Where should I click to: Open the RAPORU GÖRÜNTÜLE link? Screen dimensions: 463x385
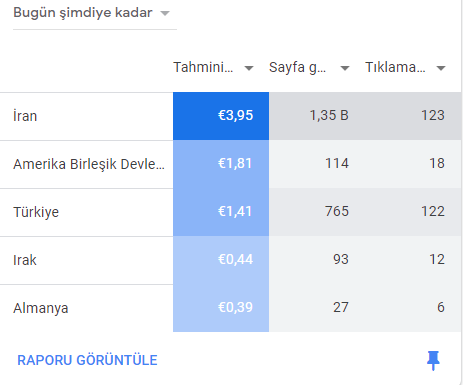[x=87, y=360]
